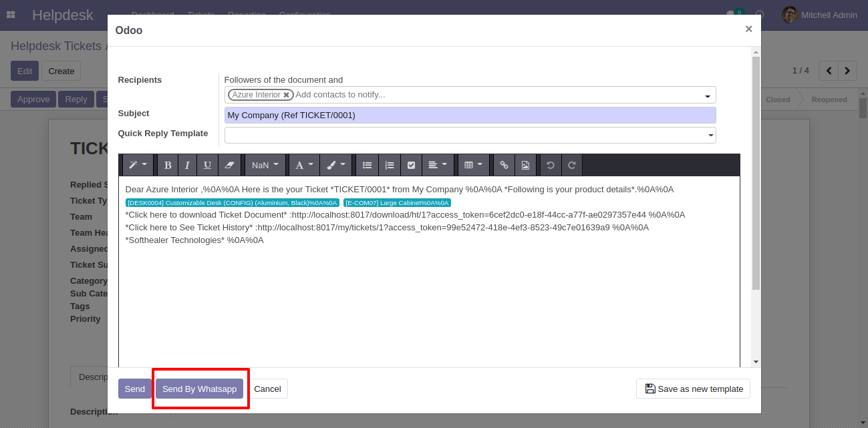Screen dimensions: 868x428
Task: Open the apps grid menu icon
Action: (11, 15)
